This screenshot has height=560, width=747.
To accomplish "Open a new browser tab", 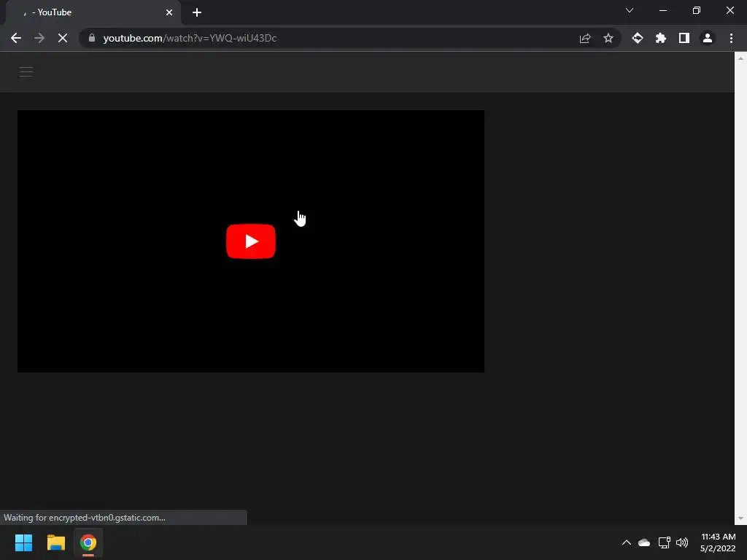I will (x=197, y=12).
